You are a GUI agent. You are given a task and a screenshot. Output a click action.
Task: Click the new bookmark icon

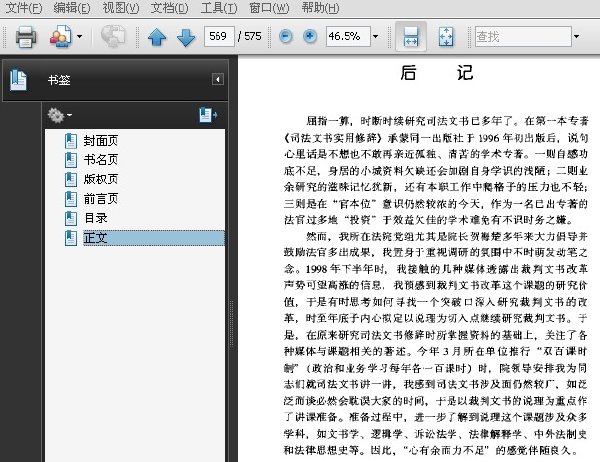[x=208, y=115]
